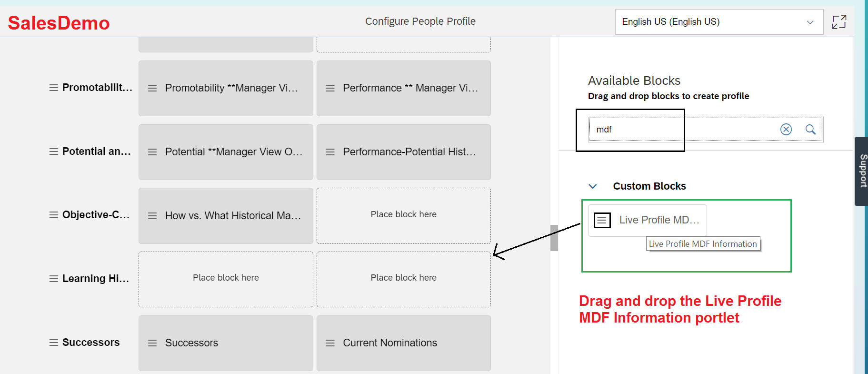Open the Support side tab
This screenshot has height=374, width=868.
coord(862,171)
